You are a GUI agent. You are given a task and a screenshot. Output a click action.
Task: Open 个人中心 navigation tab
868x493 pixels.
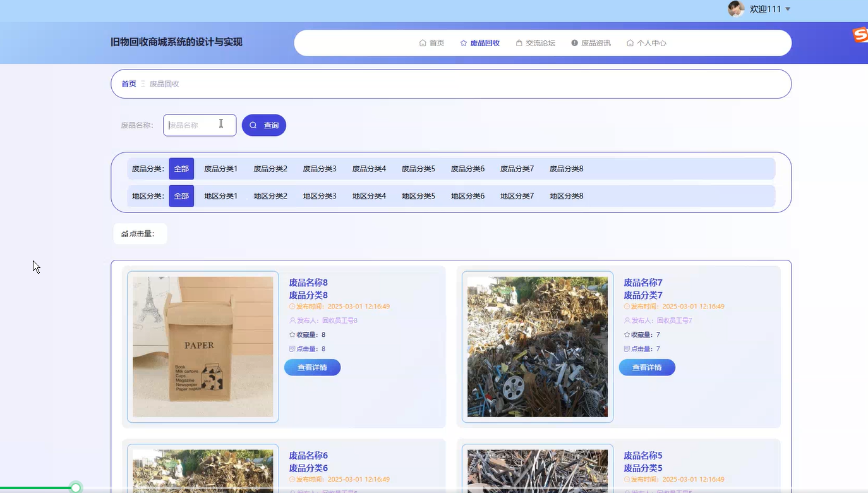[646, 43]
